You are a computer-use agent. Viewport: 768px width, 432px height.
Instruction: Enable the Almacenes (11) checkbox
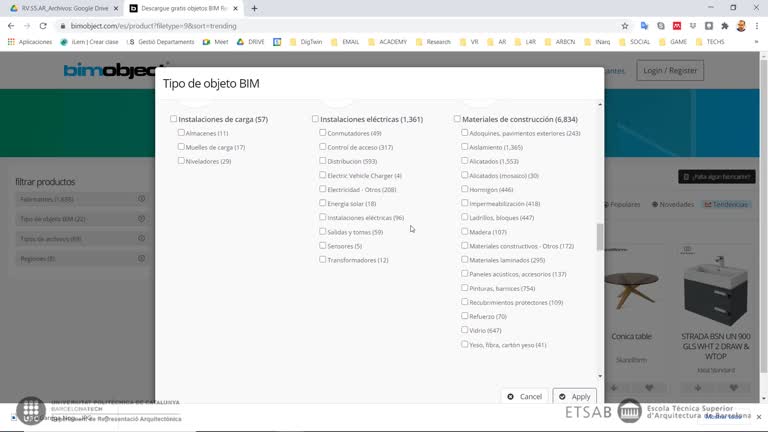[181, 133]
